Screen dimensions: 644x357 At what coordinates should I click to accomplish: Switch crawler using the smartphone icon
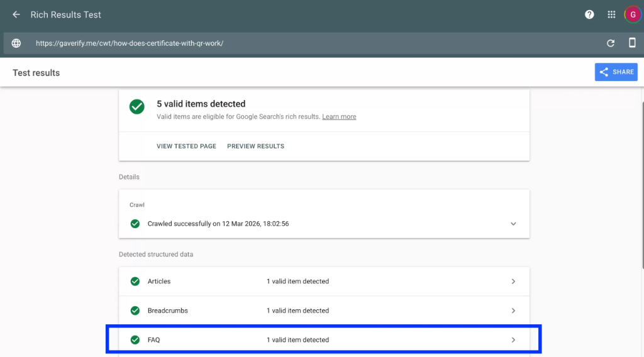click(x=632, y=43)
